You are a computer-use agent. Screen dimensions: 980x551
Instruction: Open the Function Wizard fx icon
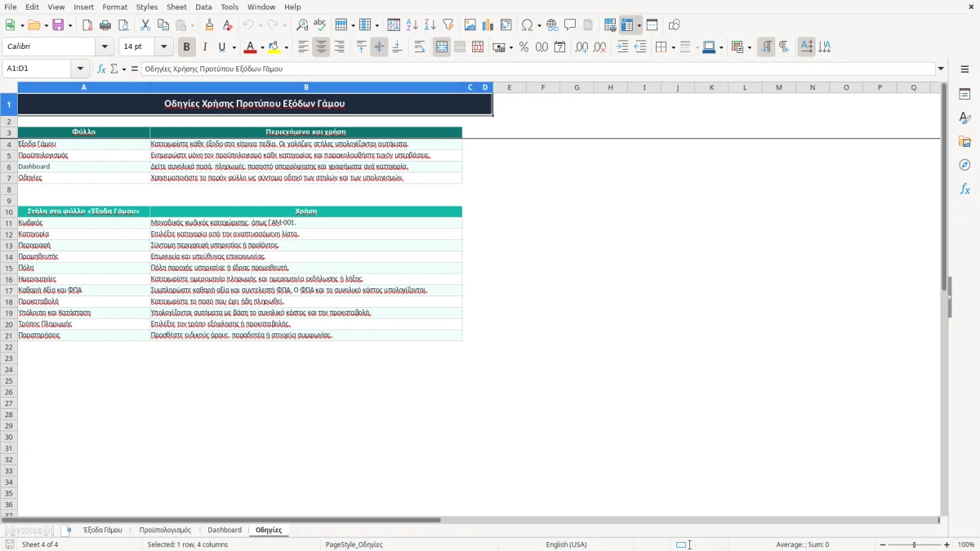101,69
